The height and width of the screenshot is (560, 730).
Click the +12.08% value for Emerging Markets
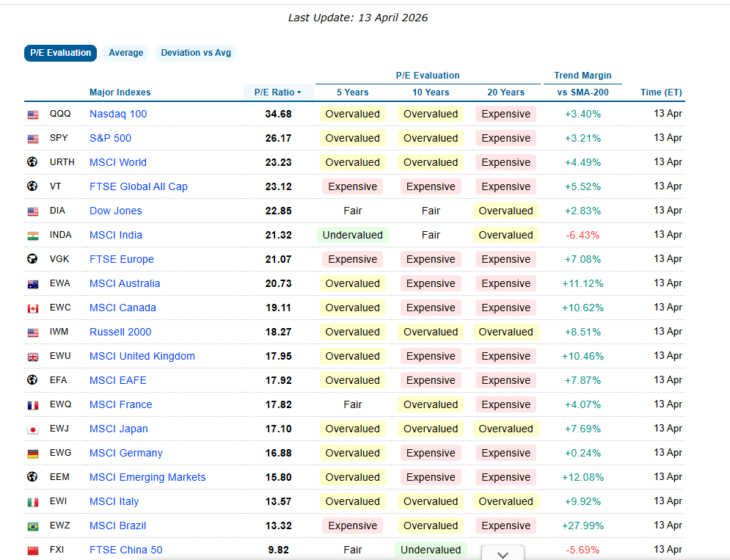[x=583, y=477]
